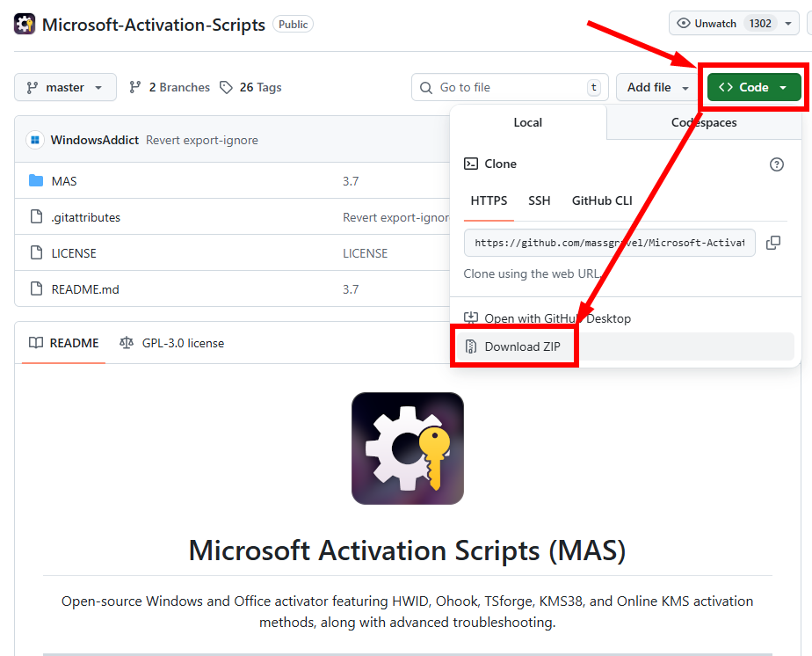
Task: Copy the clone URL to clipboard
Action: point(773,243)
